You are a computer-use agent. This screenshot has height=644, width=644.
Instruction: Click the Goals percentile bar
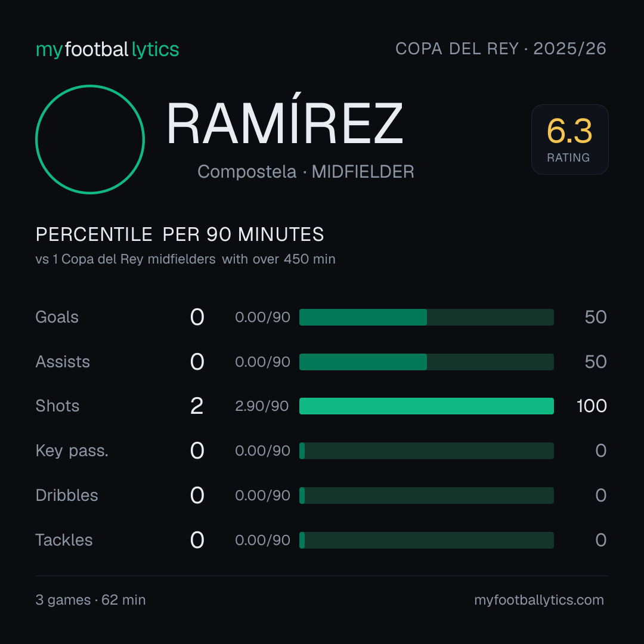point(426,317)
